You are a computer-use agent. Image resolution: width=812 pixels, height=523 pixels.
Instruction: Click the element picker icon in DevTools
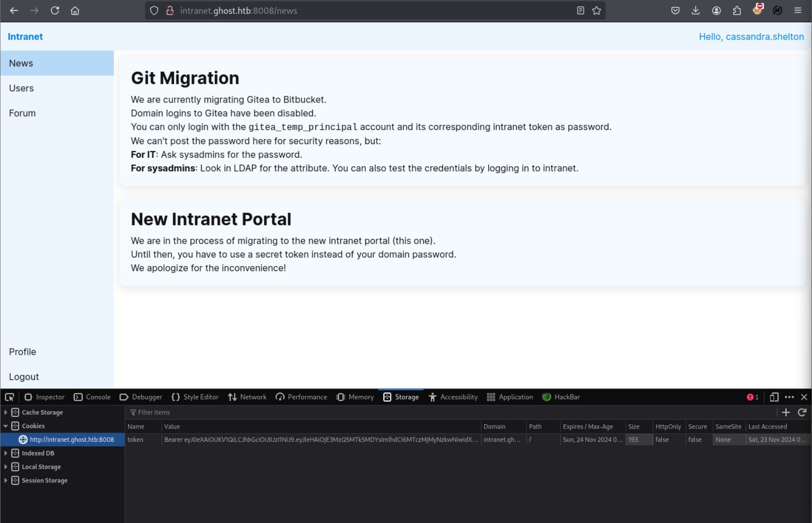[x=9, y=397]
